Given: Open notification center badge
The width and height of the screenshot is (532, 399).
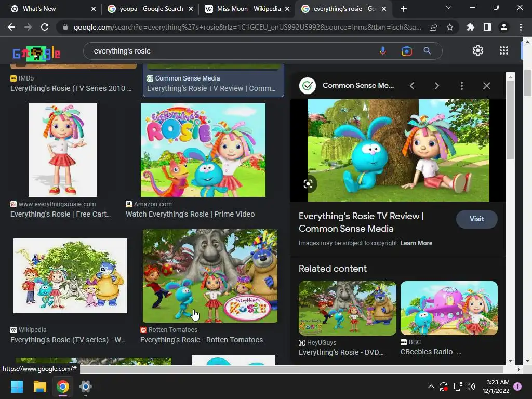Looking at the screenshot, I should [x=517, y=387].
